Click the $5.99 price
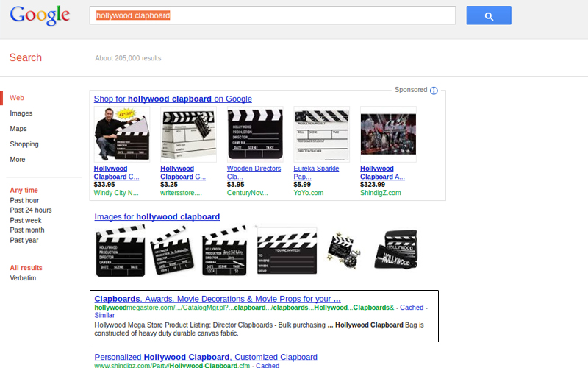Viewport: 588px width, 368px height. coord(302,185)
